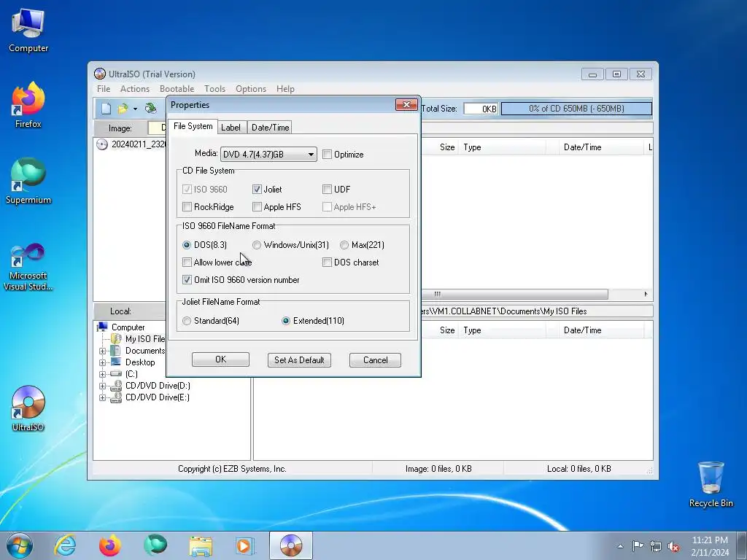This screenshot has width=747, height=560.
Task: Select My ISO Files folder in tree
Action: (x=145, y=339)
